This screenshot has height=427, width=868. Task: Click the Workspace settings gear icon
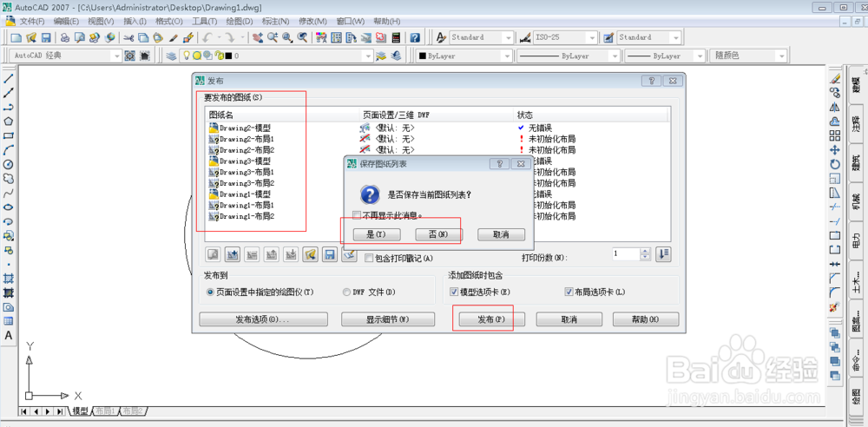click(129, 56)
